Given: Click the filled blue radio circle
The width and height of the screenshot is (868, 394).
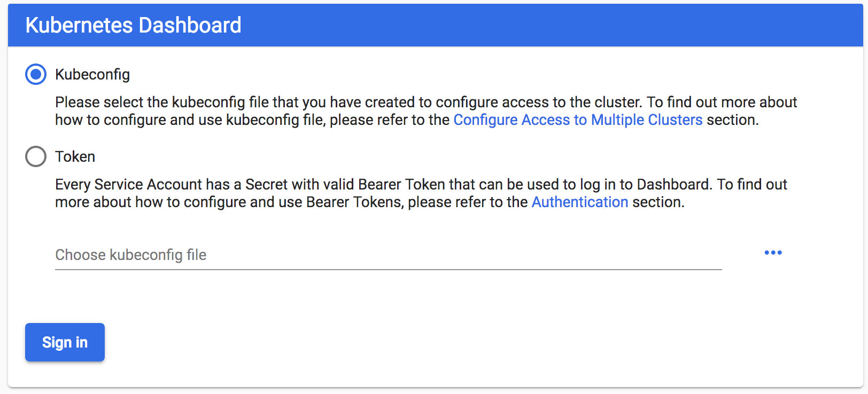Looking at the screenshot, I should [36, 75].
